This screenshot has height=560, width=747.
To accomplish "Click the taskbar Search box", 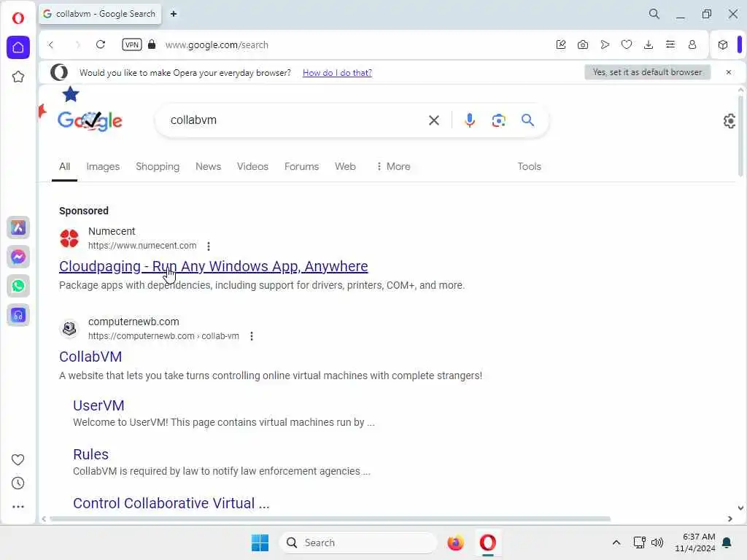I will point(357,542).
